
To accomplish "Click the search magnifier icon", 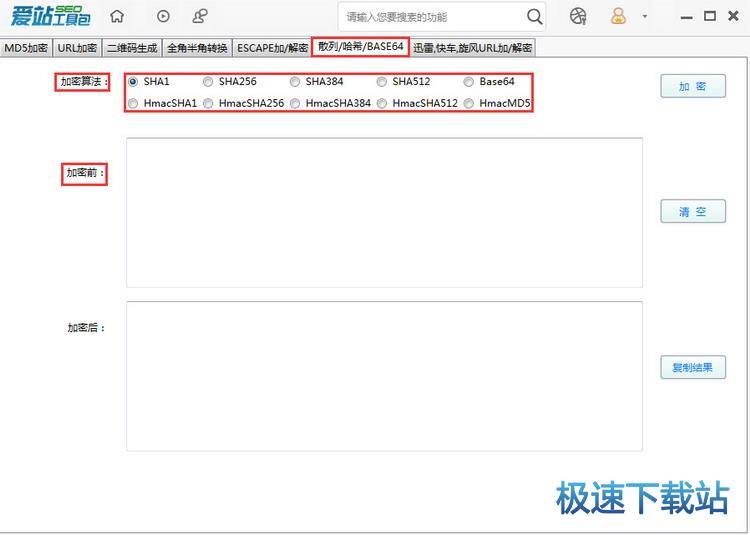I will click(x=534, y=17).
